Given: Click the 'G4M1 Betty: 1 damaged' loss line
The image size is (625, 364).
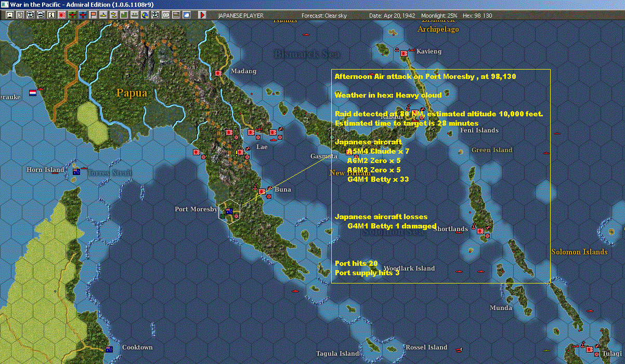Looking at the screenshot, I should tap(392, 226).
